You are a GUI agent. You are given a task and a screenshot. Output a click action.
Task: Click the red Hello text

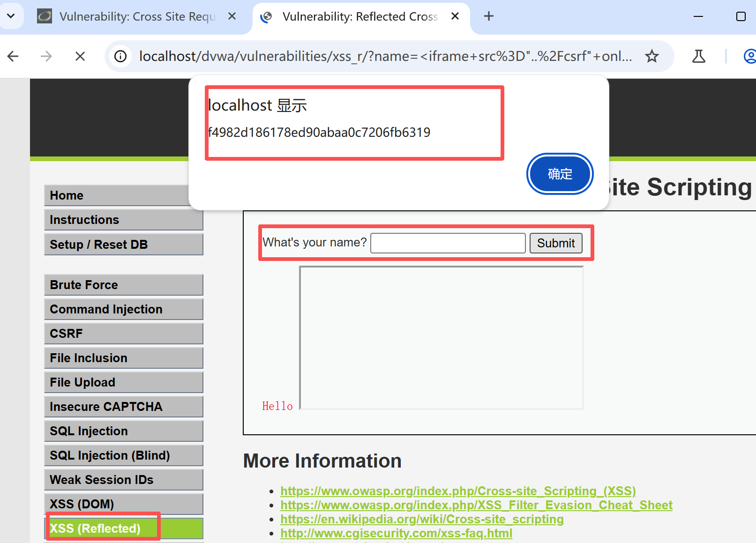click(277, 406)
